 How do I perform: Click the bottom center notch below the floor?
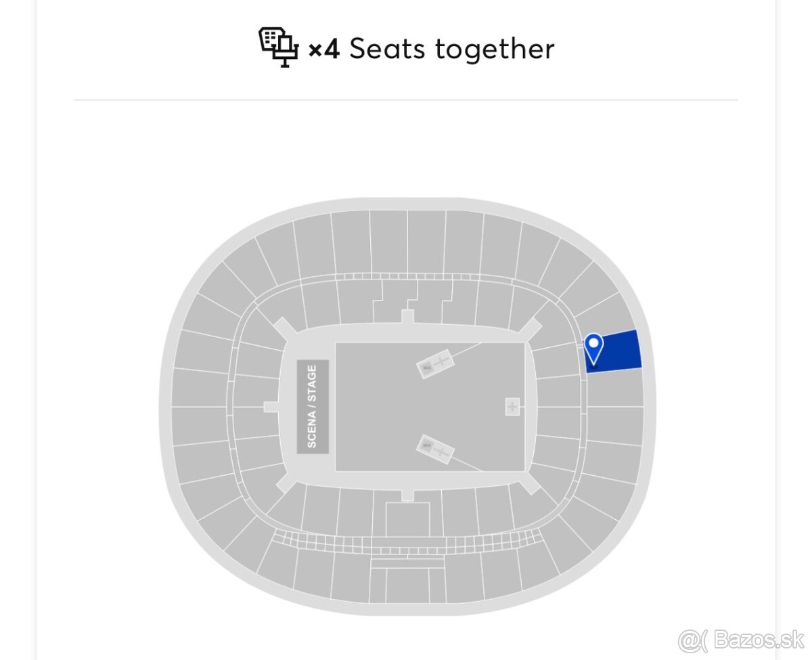coord(407,495)
